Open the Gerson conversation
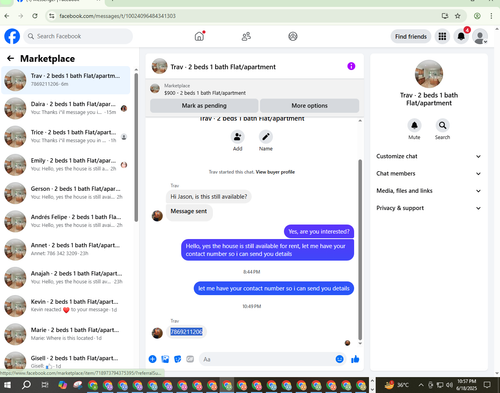 tap(66, 193)
